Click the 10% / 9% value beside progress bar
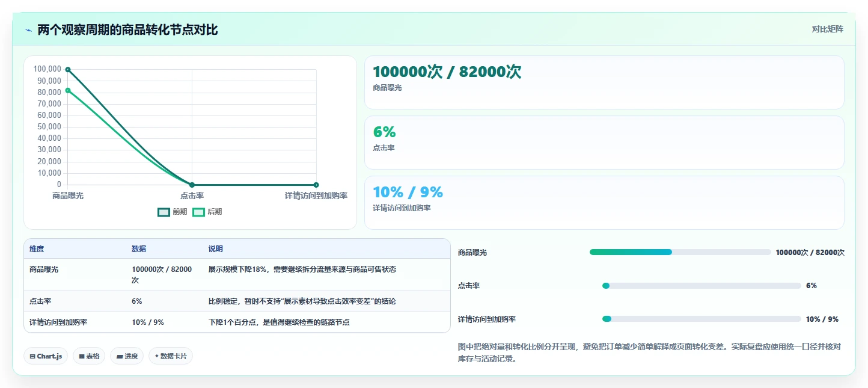This screenshot has height=388, width=868. 822,319
